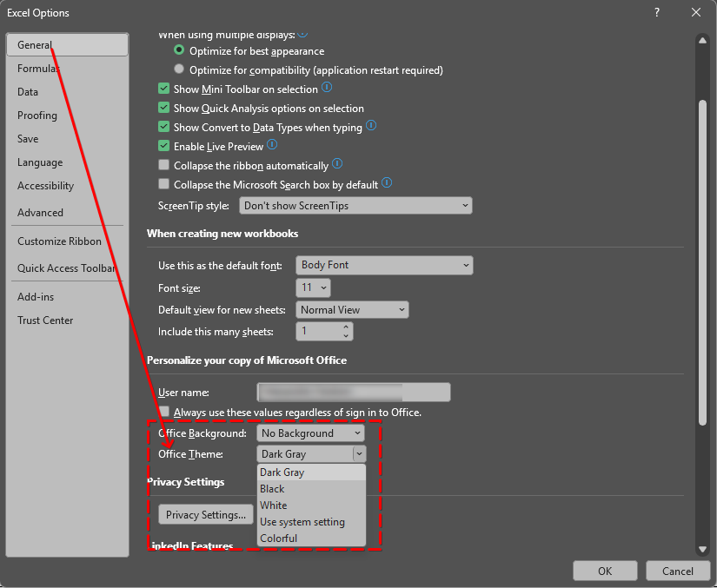717x588 pixels.
Task: Increase the number of sheets spinner
Action: point(346,327)
